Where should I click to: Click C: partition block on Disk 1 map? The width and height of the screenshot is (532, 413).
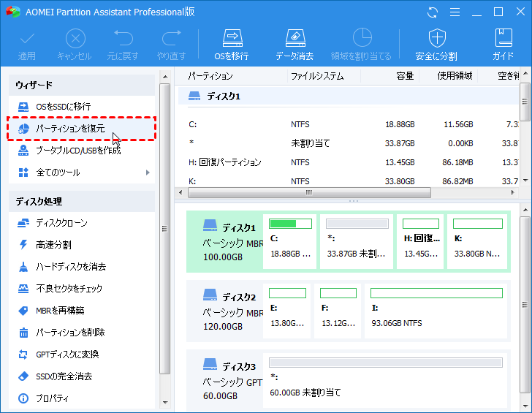(x=289, y=241)
